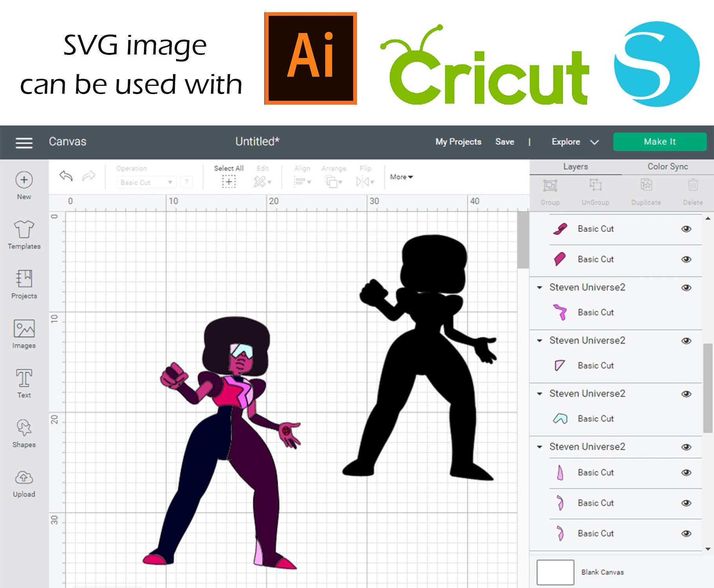Open the Flip options
This screenshot has width=714, height=588.
(x=365, y=181)
